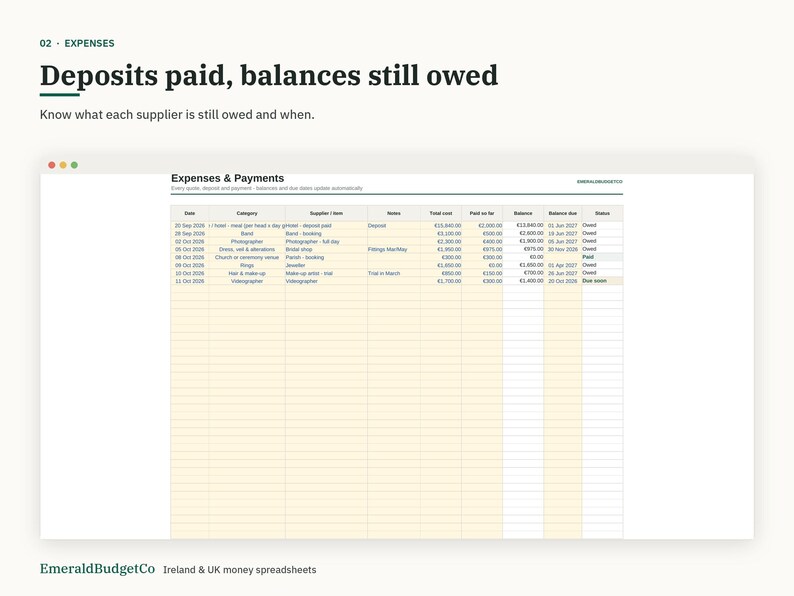Select the €850.00 total cost cell

tap(441, 273)
